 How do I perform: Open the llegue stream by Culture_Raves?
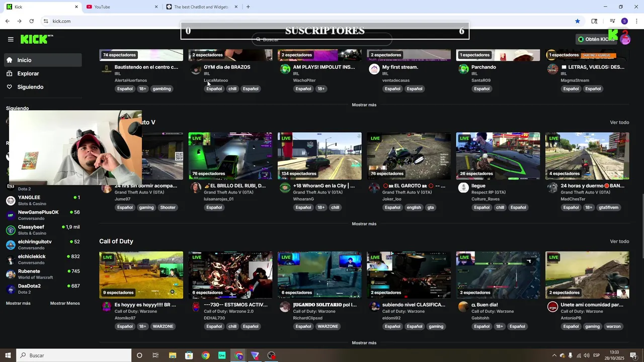coord(498,156)
